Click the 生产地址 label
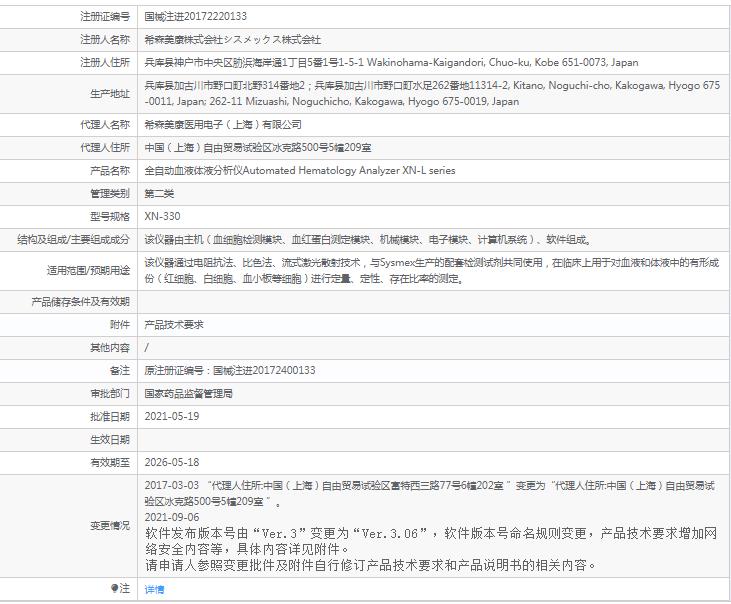Screen dimensions: 731x604 [x=110, y=94]
